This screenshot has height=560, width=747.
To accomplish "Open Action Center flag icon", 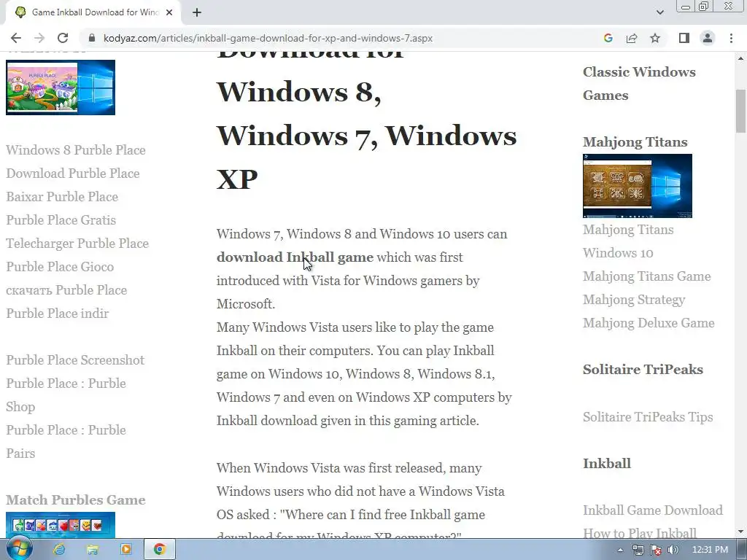I will click(656, 550).
